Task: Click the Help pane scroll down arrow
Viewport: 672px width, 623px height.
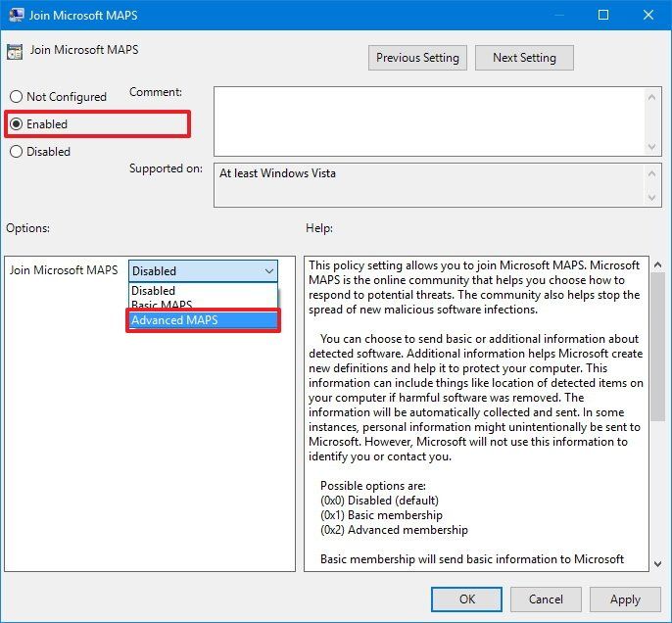Action: (x=657, y=564)
